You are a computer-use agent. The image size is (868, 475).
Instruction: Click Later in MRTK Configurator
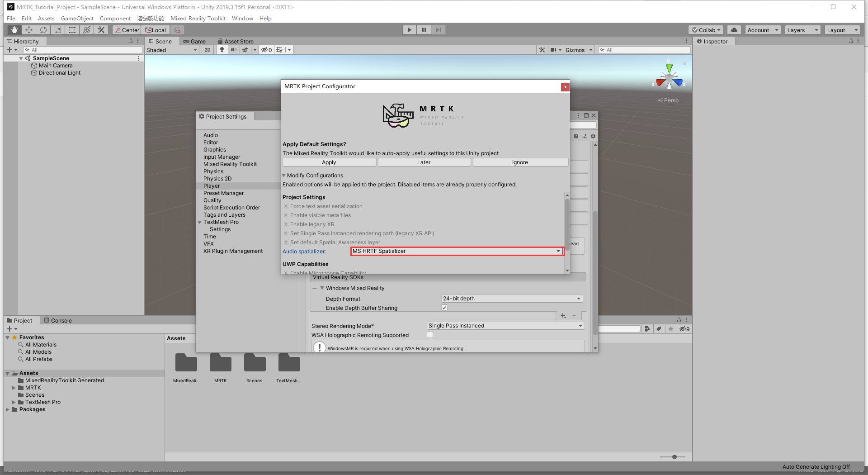coord(424,162)
